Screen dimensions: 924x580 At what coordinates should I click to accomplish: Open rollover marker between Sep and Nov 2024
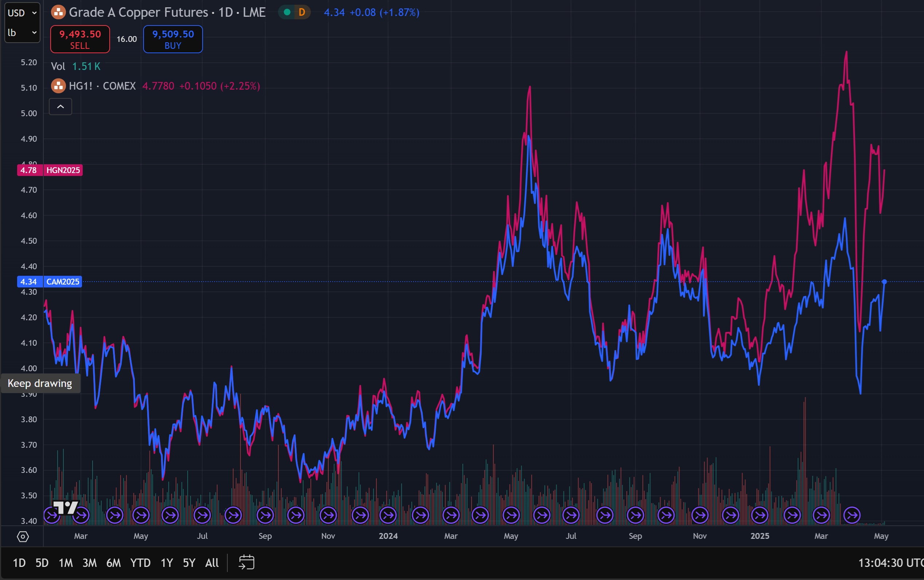point(666,515)
